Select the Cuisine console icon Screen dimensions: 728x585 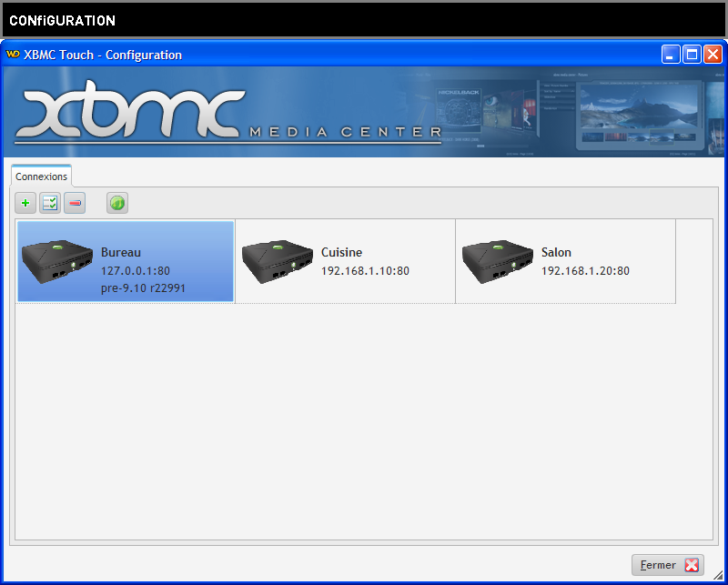tap(278, 261)
